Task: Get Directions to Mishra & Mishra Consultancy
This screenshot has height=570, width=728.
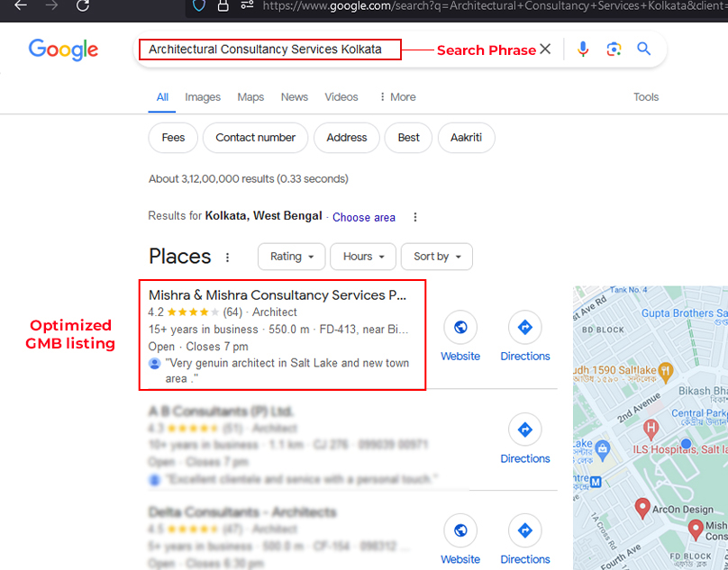Action: (x=525, y=337)
